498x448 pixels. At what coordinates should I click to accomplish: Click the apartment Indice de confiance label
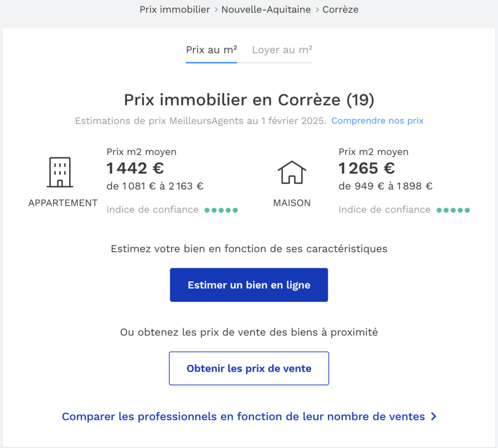[152, 210]
